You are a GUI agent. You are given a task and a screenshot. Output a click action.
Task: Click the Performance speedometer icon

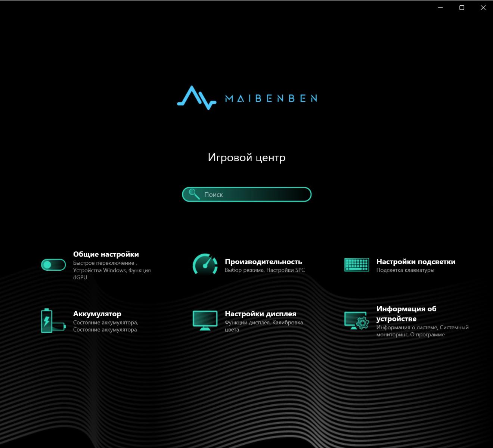point(205,265)
